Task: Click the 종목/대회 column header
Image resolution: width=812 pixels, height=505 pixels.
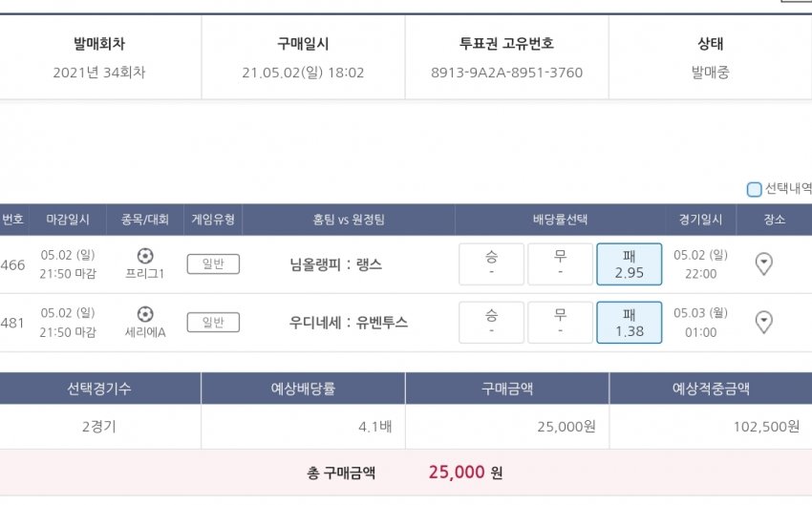Action: coord(145,220)
